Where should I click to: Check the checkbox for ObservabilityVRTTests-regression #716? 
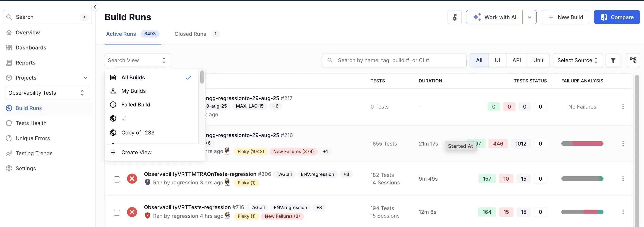pos(117,212)
